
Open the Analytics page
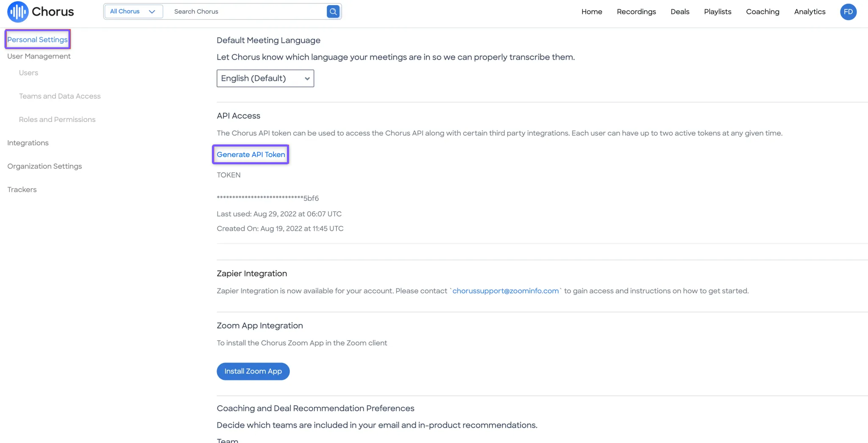point(810,11)
